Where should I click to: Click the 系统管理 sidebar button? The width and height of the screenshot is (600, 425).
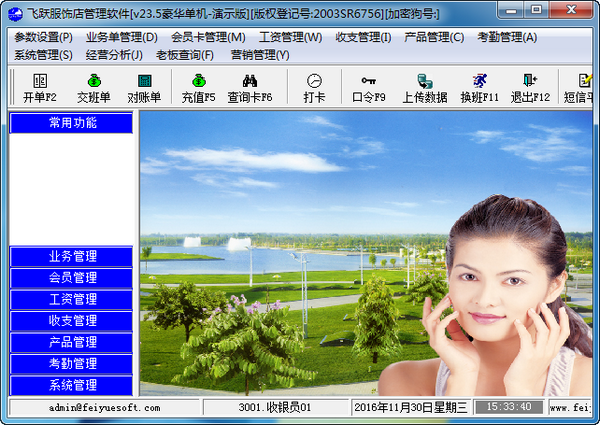72,385
